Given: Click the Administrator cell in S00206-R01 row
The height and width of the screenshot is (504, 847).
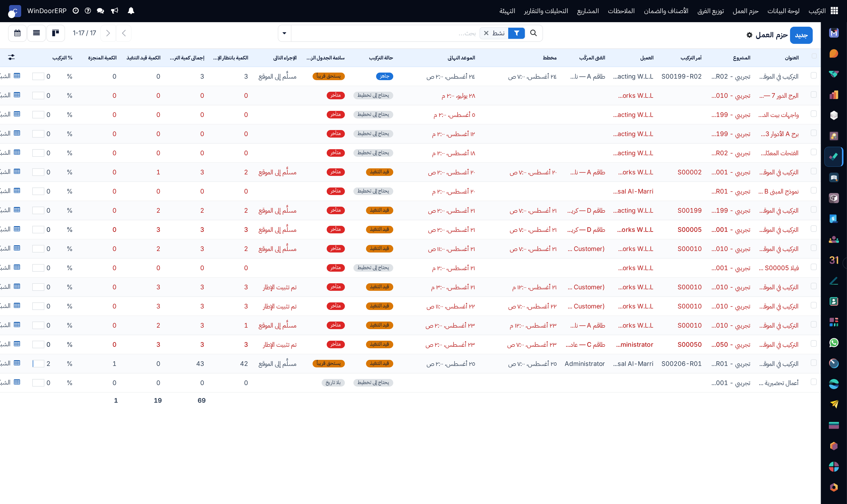Looking at the screenshot, I should (584, 364).
